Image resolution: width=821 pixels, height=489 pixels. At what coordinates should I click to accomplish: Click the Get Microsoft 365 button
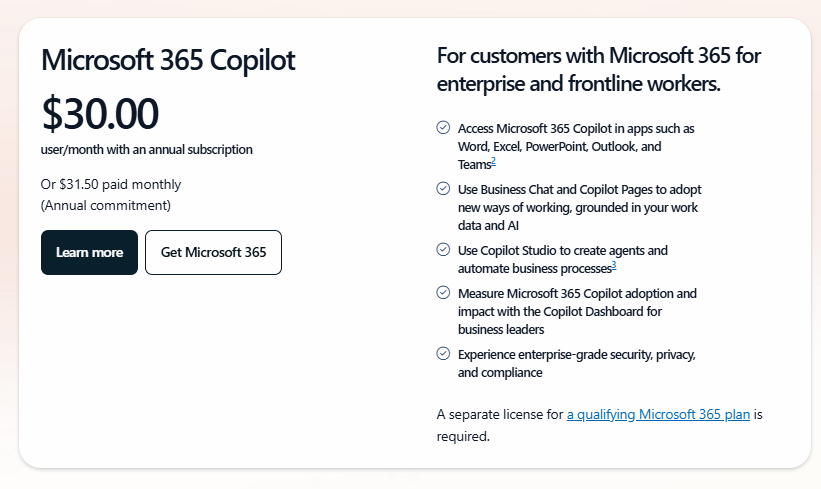click(213, 252)
